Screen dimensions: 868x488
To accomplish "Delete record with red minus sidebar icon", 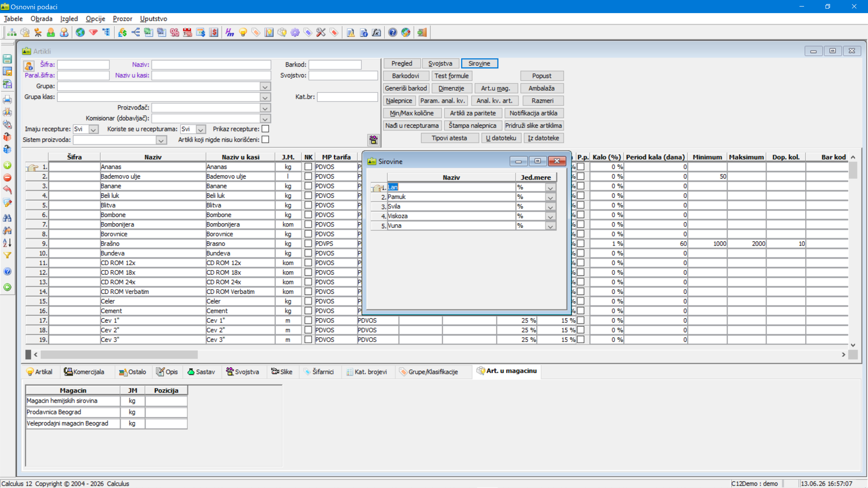I will [7, 178].
